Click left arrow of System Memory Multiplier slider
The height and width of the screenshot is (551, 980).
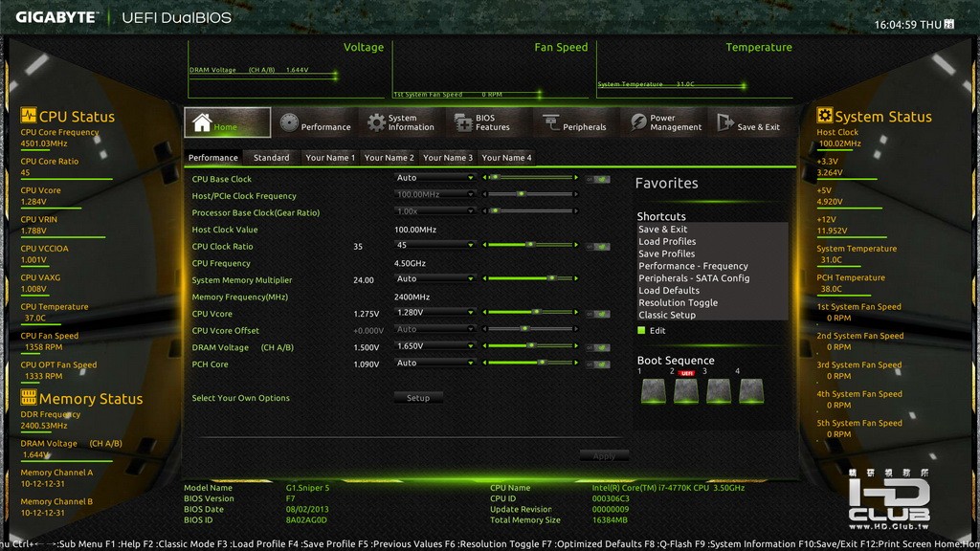(484, 278)
